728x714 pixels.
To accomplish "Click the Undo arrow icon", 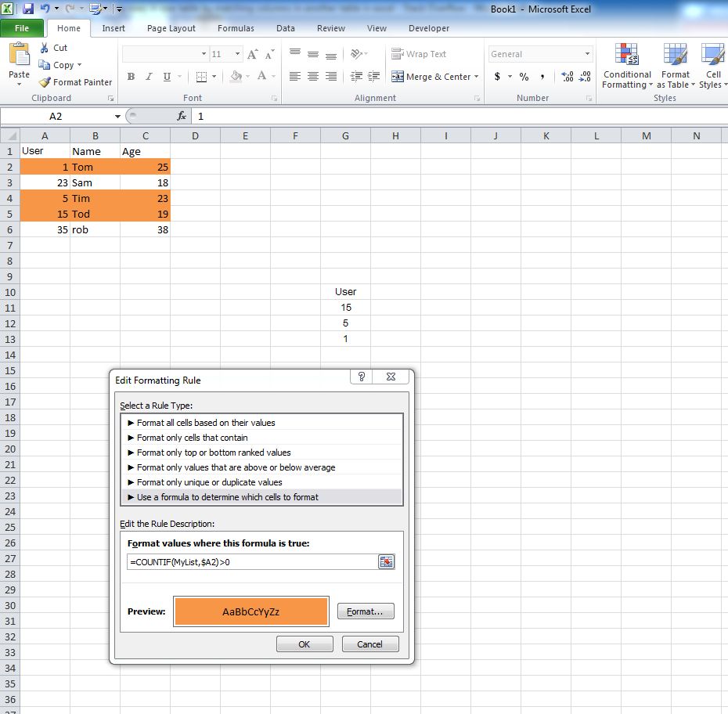I will [x=45, y=9].
